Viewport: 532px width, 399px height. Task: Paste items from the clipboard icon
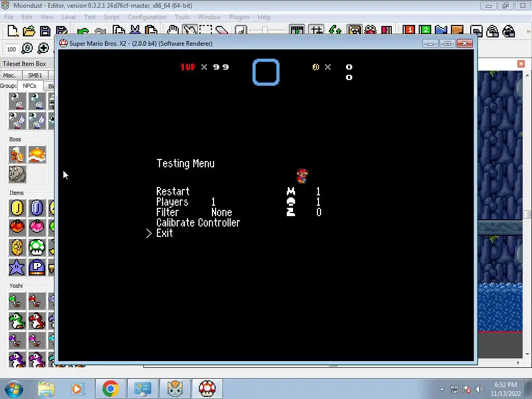pyautogui.click(x=151, y=31)
